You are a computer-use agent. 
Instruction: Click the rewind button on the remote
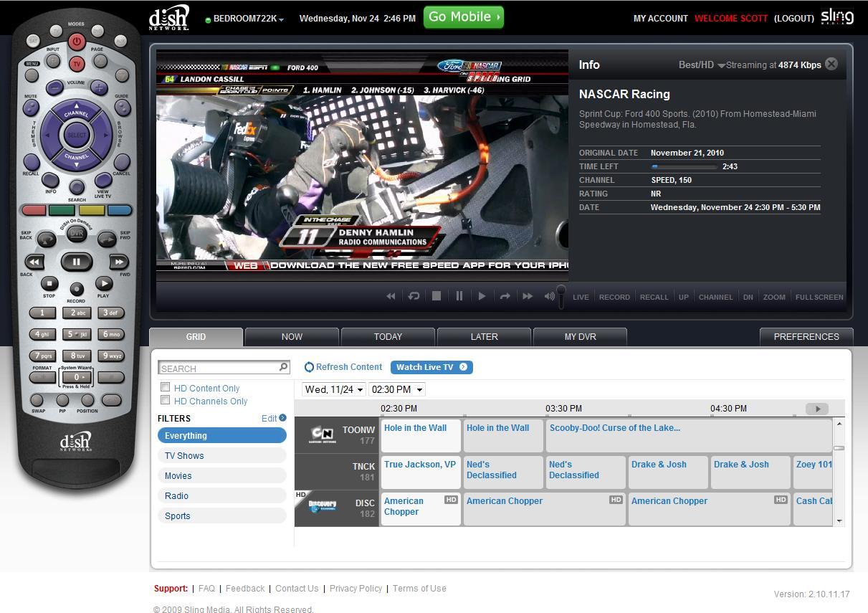point(34,262)
